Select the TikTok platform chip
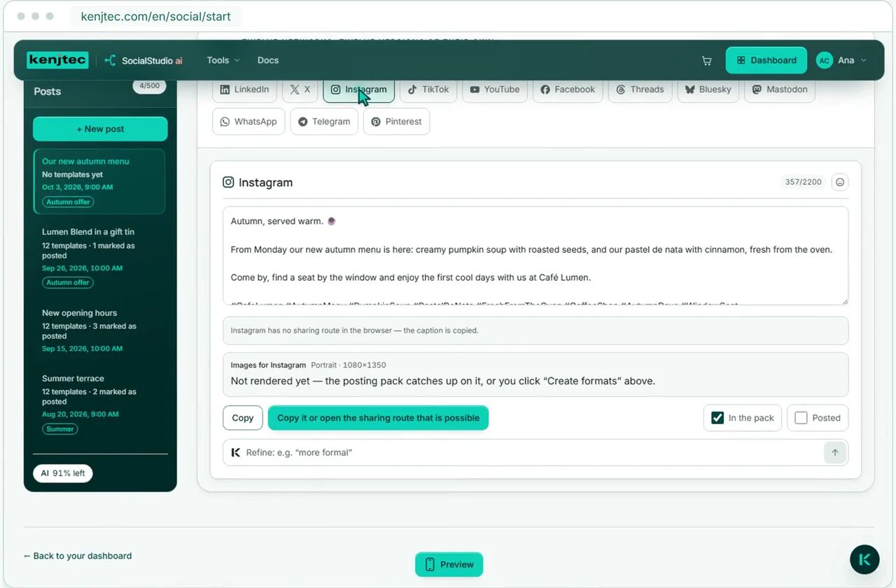Viewport: 896px width, 588px height. (428, 90)
